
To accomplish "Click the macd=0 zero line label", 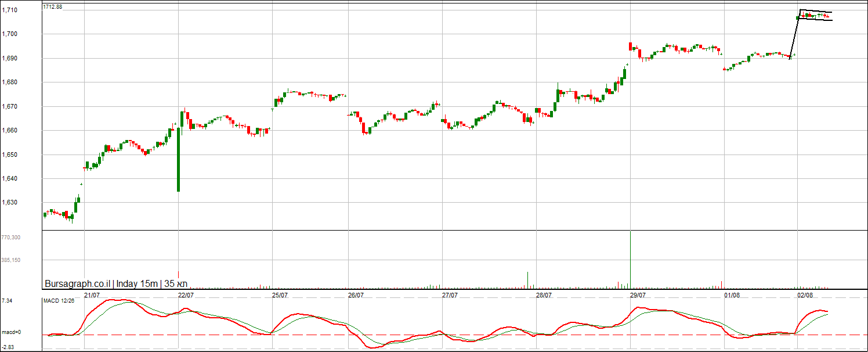I will [11, 332].
